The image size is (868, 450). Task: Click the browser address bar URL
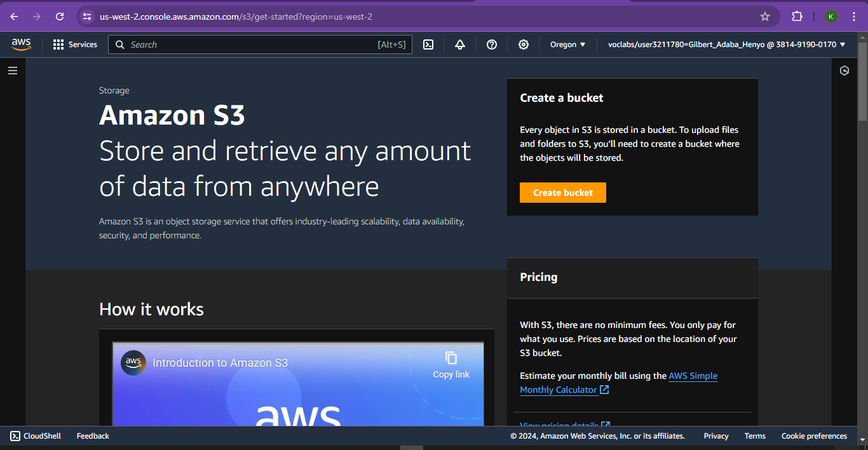click(236, 17)
